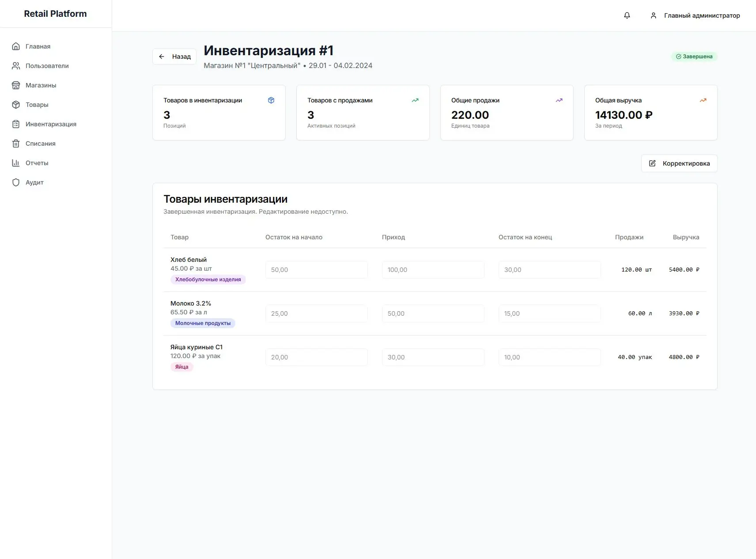Image resolution: width=756 pixels, height=559 pixels.
Task: Click the package icon on Товаров в инвентаризации card
Action: tap(271, 100)
